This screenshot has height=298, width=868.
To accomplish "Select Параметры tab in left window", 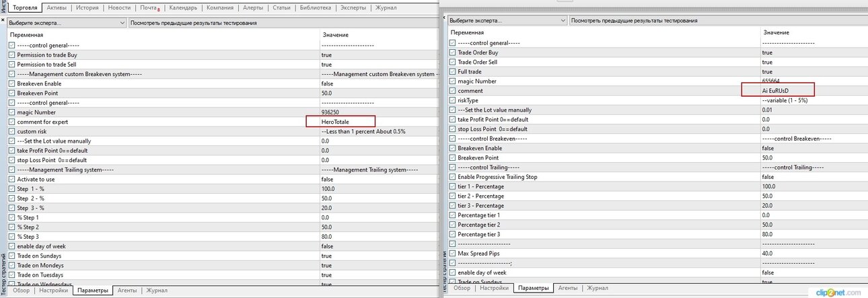I will pos(92,291).
